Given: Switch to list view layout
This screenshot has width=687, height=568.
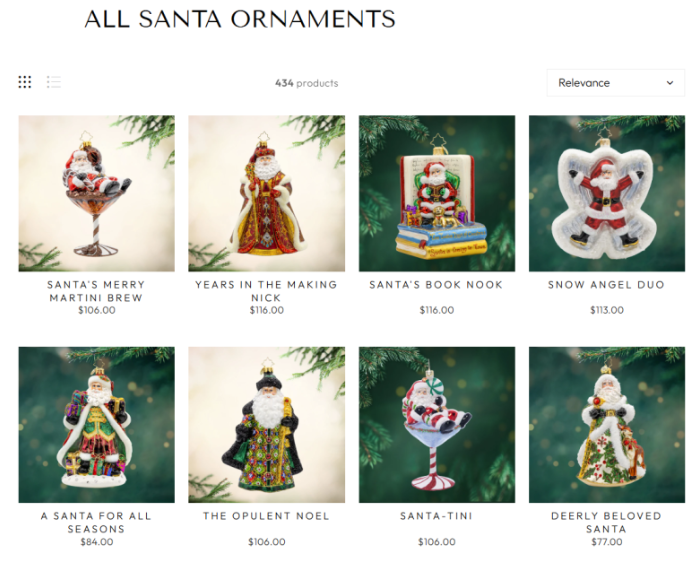Looking at the screenshot, I should click(x=53, y=82).
